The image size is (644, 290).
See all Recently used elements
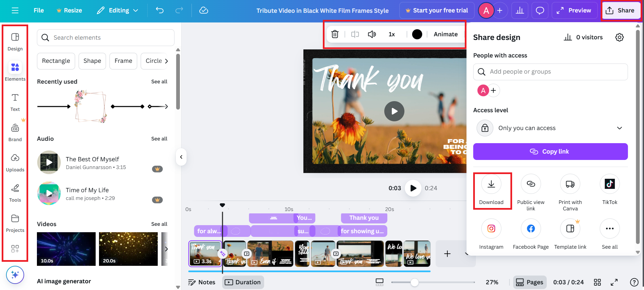(x=159, y=81)
